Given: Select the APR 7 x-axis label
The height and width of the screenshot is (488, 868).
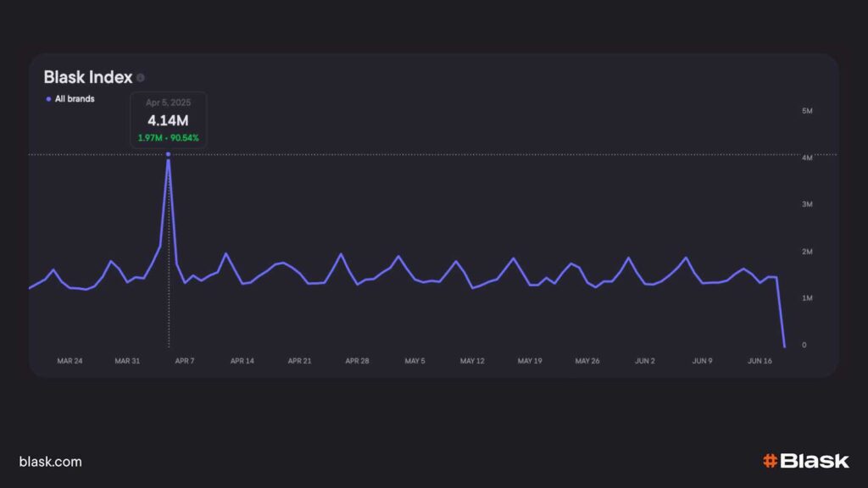Looking at the screenshot, I should (x=185, y=361).
